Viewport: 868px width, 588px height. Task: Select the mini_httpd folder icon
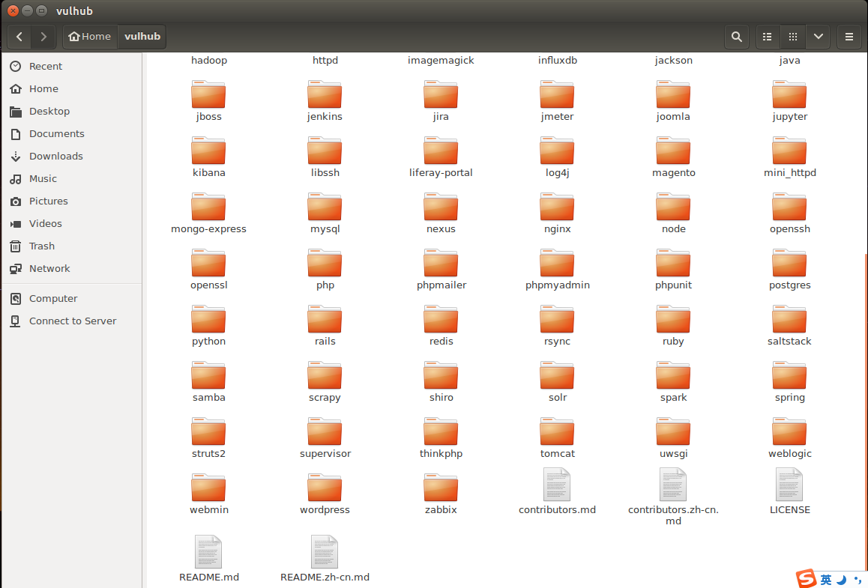(x=789, y=151)
